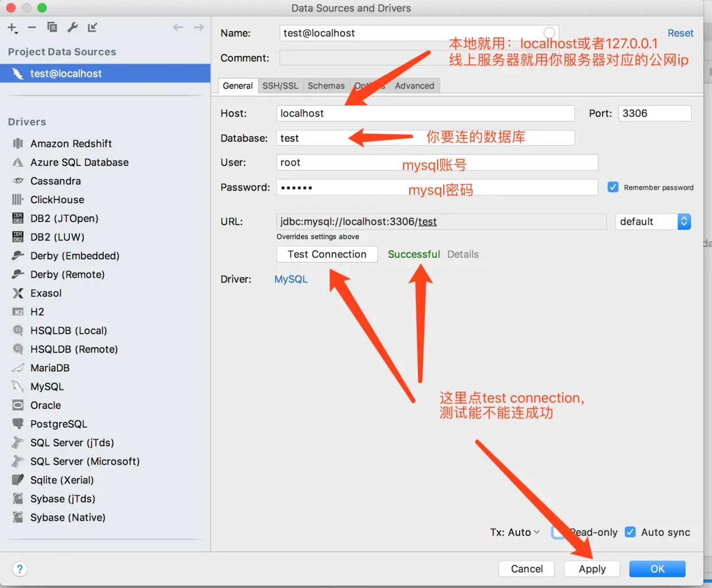
Task: Open the help question mark button
Action: pyautogui.click(x=20, y=568)
